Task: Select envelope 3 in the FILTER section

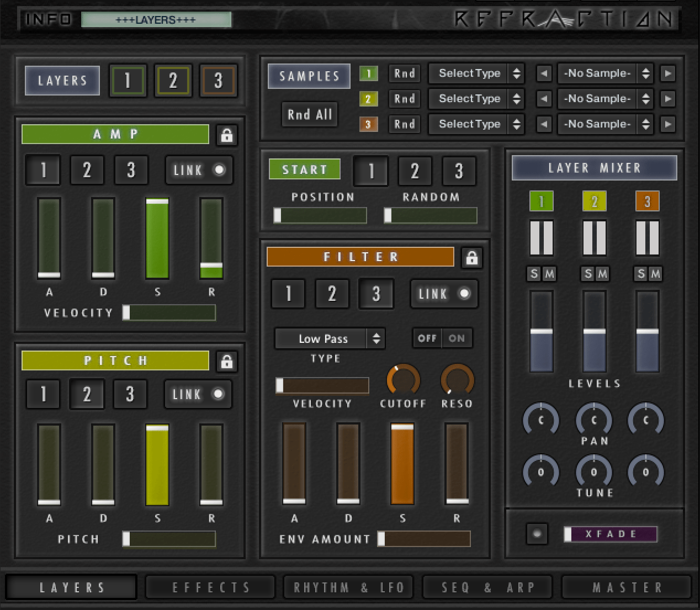Action: click(376, 293)
